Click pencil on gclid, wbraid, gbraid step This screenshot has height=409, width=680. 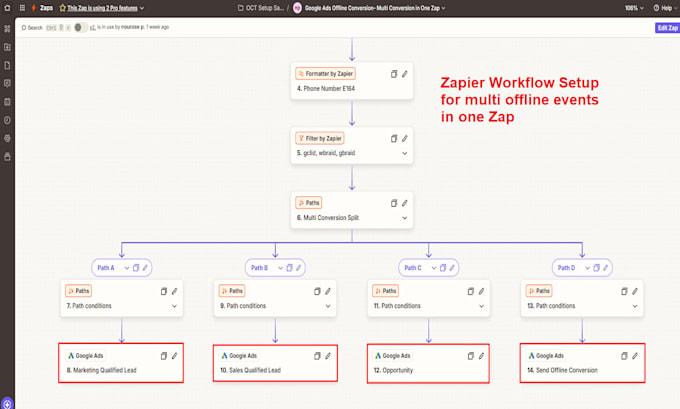[x=405, y=139]
